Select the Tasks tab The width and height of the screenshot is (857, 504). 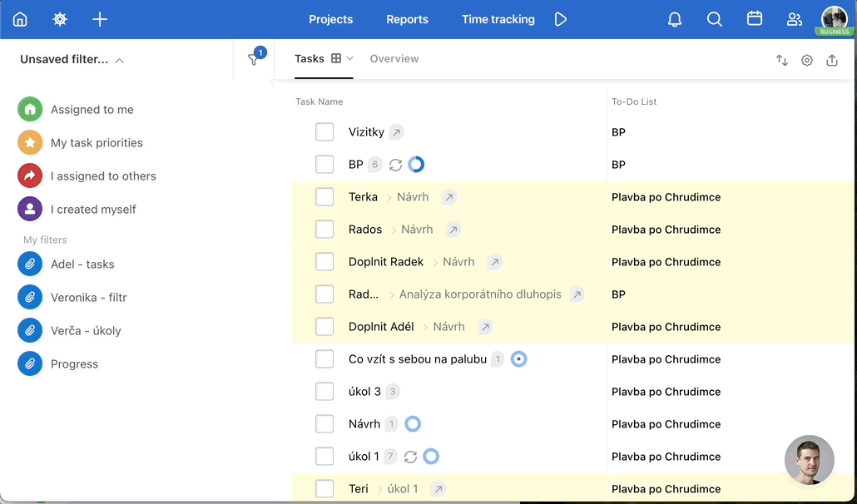[310, 58]
